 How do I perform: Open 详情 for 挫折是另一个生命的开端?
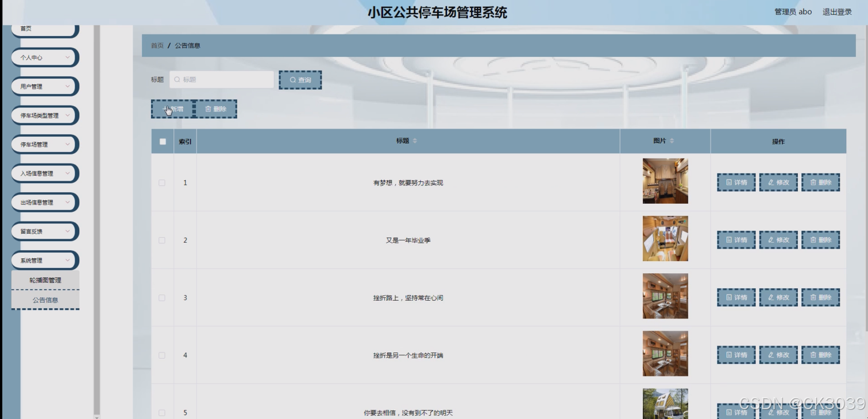click(x=736, y=355)
